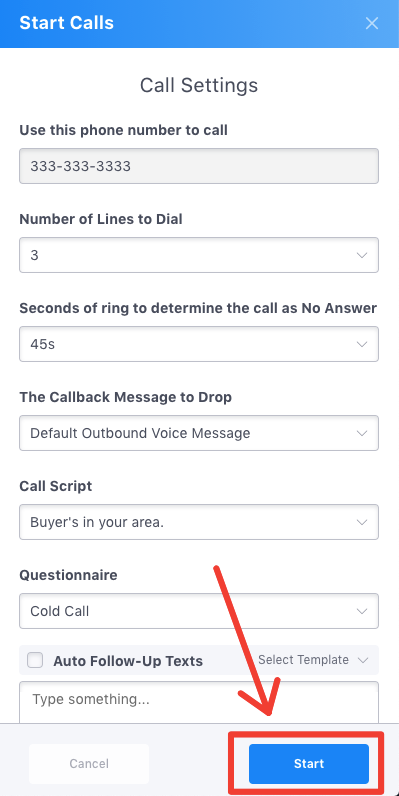This screenshot has width=399, height=796.
Task: Click the Start Calls header title
Action: [x=66, y=23]
